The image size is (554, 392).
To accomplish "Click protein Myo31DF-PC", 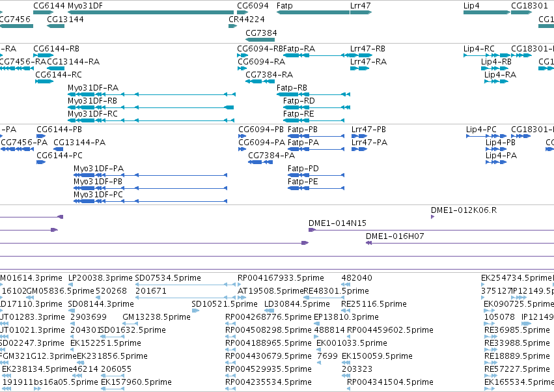I will tap(150, 201).
